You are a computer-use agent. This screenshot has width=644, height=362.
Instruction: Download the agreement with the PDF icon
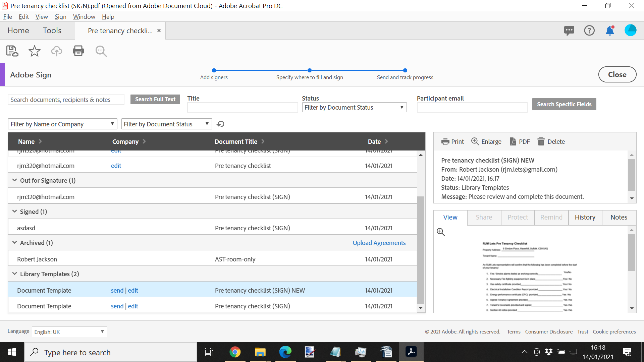tap(520, 141)
